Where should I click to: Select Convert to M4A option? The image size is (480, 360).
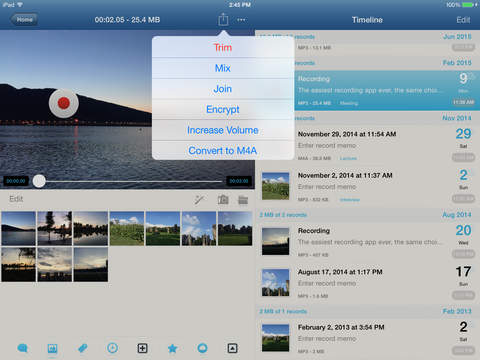[223, 151]
